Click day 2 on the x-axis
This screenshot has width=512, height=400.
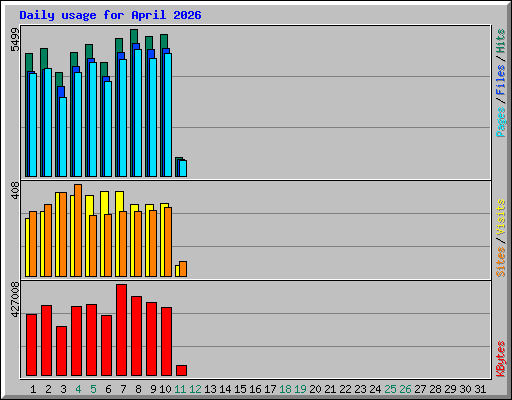[x=48, y=389]
